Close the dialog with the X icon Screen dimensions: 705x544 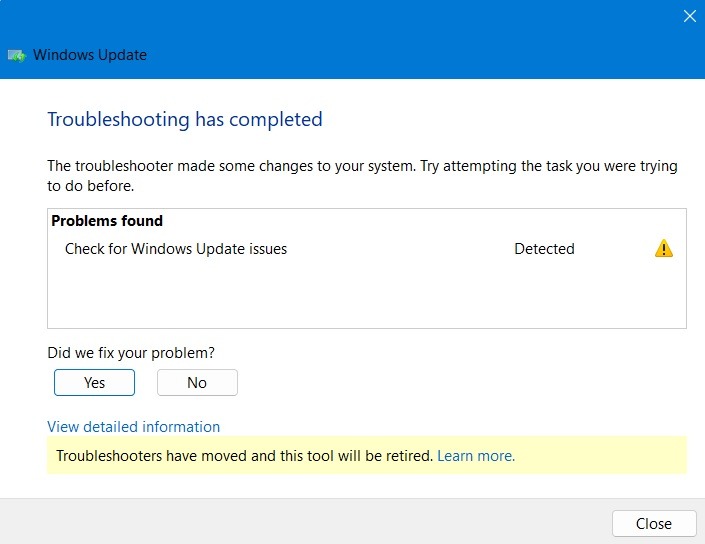tap(690, 16)
